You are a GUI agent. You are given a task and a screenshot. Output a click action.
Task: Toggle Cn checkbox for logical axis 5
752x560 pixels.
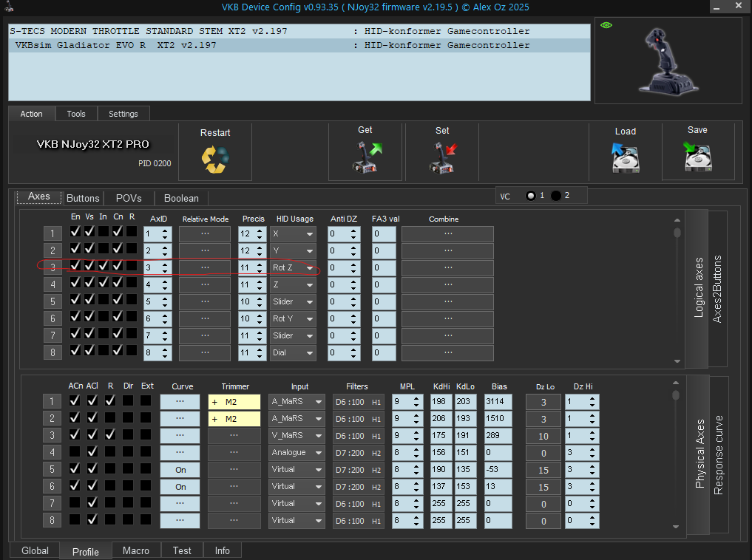[x=118, y=300]
